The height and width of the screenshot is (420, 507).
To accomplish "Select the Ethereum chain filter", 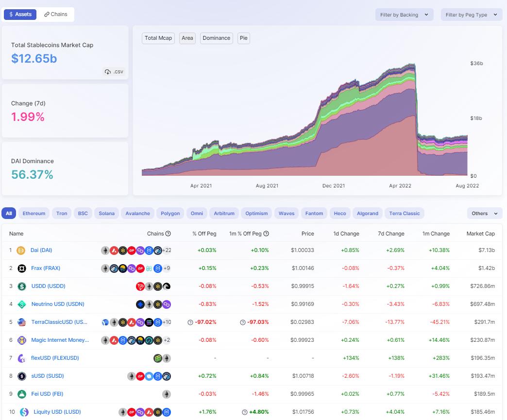I will 34,213.
